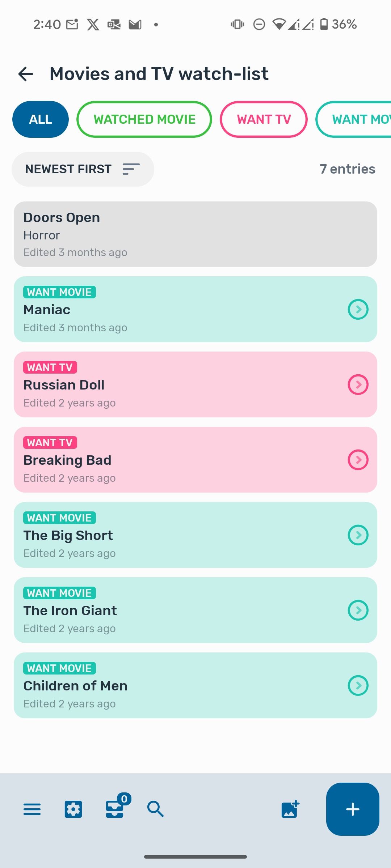Open The Big Short entry
The width and height of the screenshot is (391, 868).
pos(174,535)
